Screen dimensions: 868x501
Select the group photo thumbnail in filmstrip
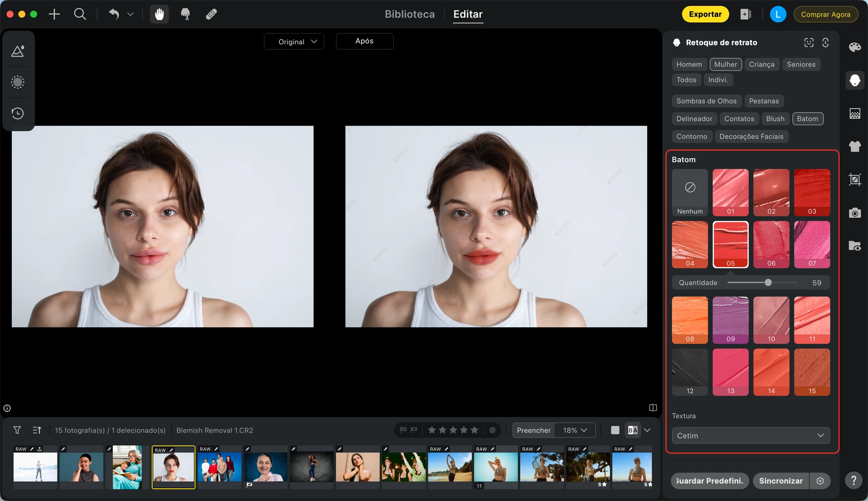[x=219, y=467]
